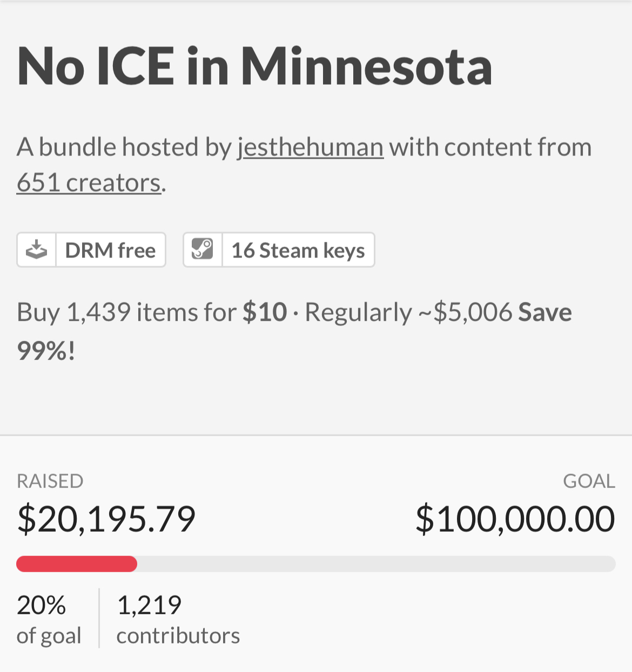Click the DRM free badge label
This screenshot has height=672, width=632.
coord(110,250)
